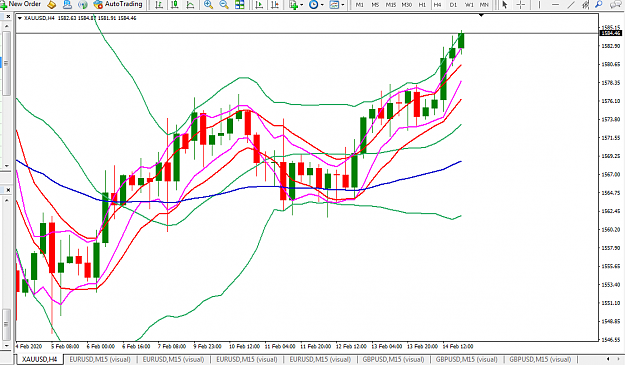Select the M1 timeframe

tap(360, 5)
